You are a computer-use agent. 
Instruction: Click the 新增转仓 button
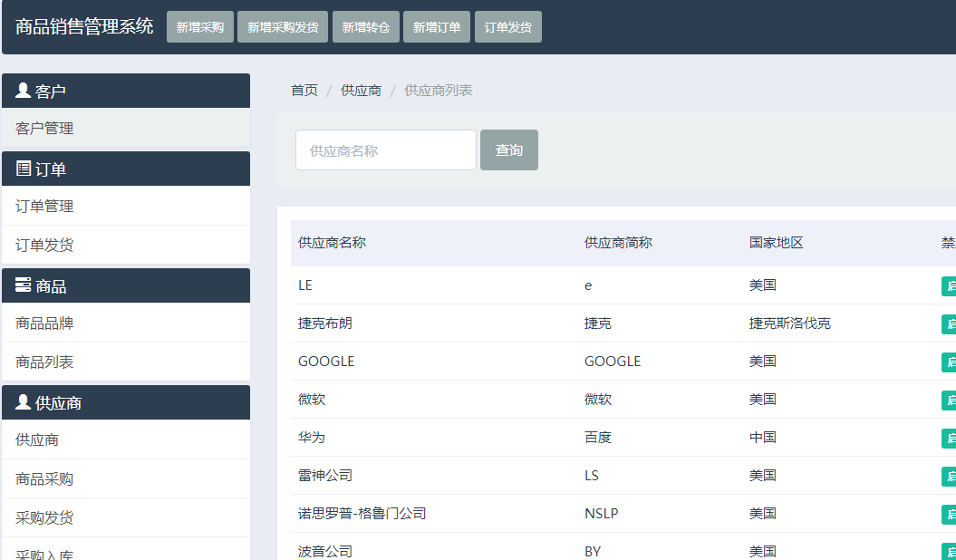tap(366, 27)
